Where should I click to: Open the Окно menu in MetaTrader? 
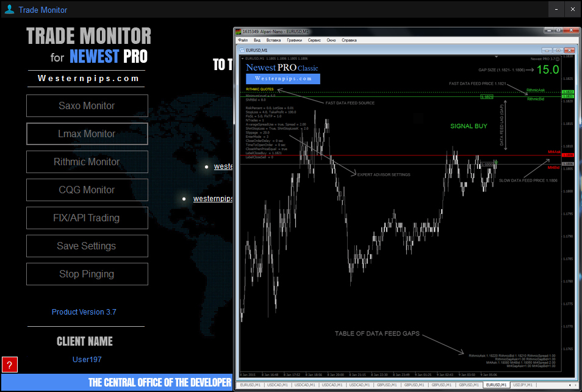pos(331,40)
